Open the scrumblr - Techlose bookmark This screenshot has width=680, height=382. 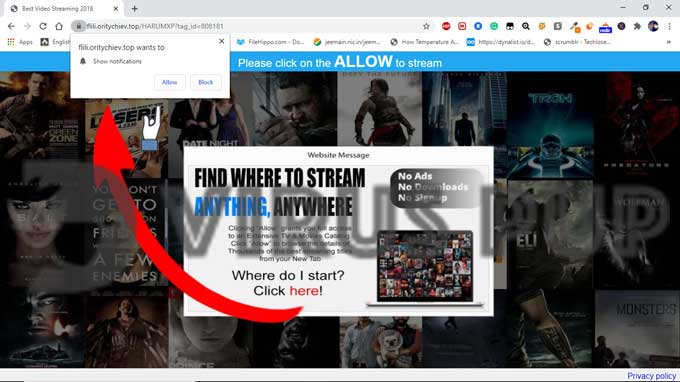577,42
